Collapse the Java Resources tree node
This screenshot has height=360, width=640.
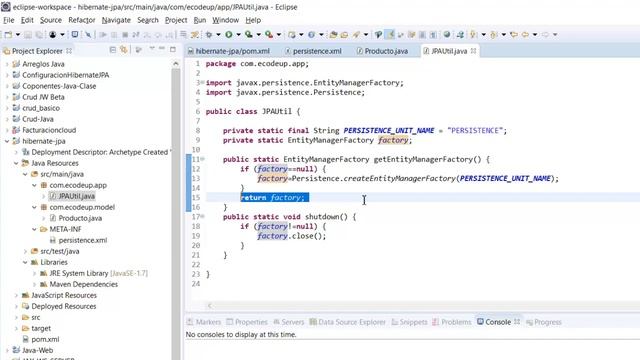[x=16, y=163]
